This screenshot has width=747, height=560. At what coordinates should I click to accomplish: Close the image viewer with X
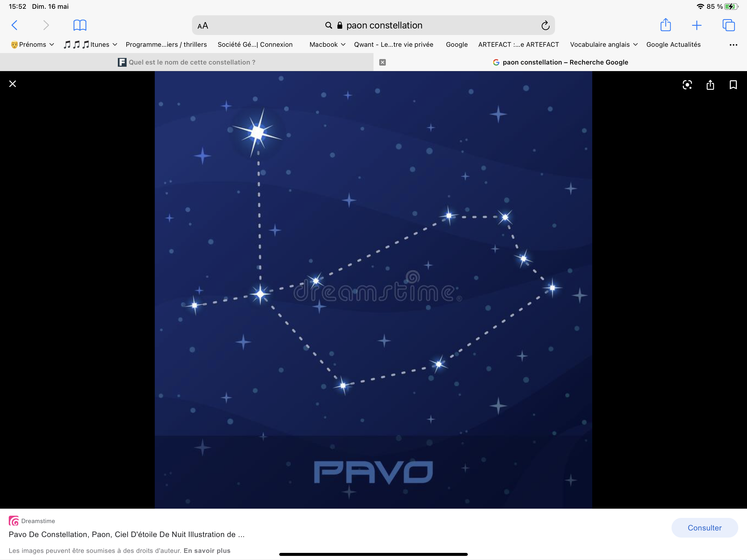13,84
